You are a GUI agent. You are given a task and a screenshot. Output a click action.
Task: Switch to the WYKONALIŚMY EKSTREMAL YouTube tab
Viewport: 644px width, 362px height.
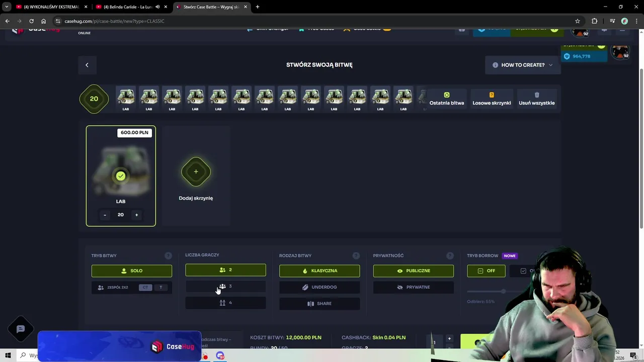[52, 7]
